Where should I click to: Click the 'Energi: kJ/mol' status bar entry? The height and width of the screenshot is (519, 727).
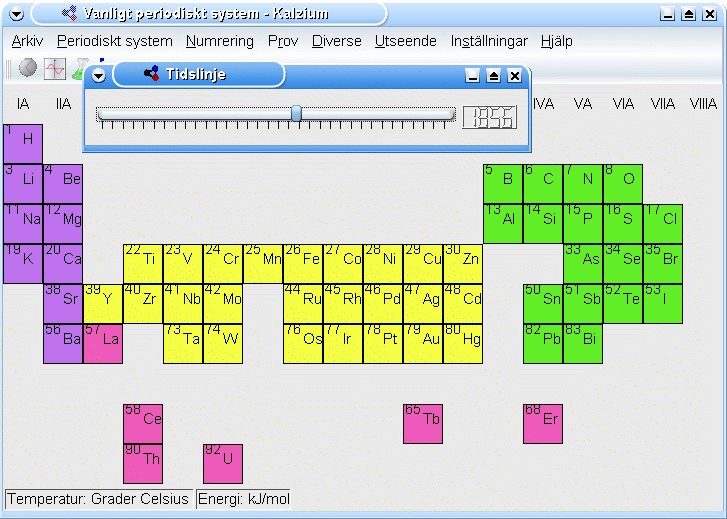243,499
